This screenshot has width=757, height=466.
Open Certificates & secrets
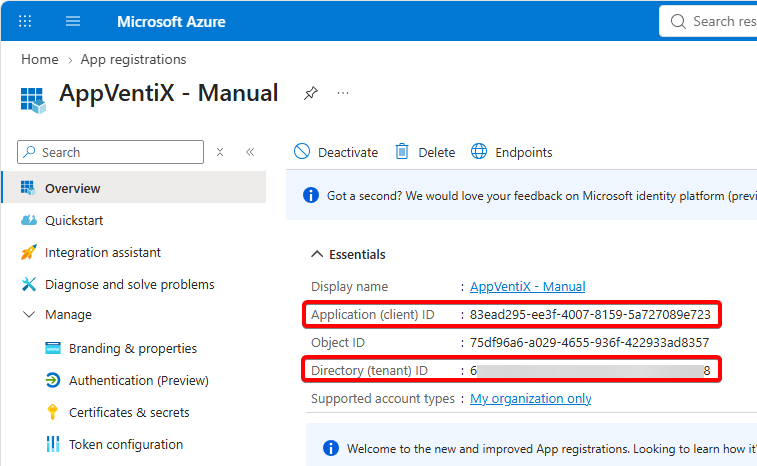coord(129,412)
